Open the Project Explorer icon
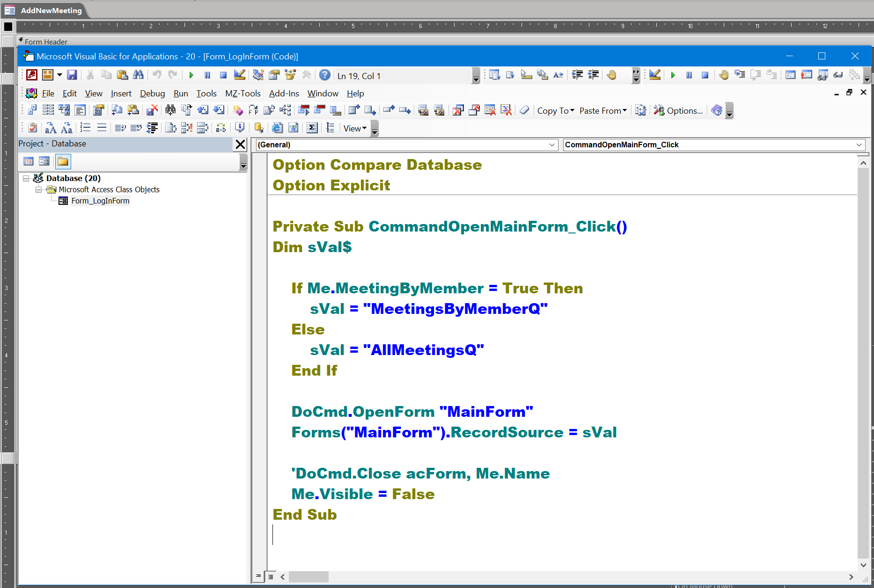The height and width of the screenshot is (588, 874). tap(258, 75)
